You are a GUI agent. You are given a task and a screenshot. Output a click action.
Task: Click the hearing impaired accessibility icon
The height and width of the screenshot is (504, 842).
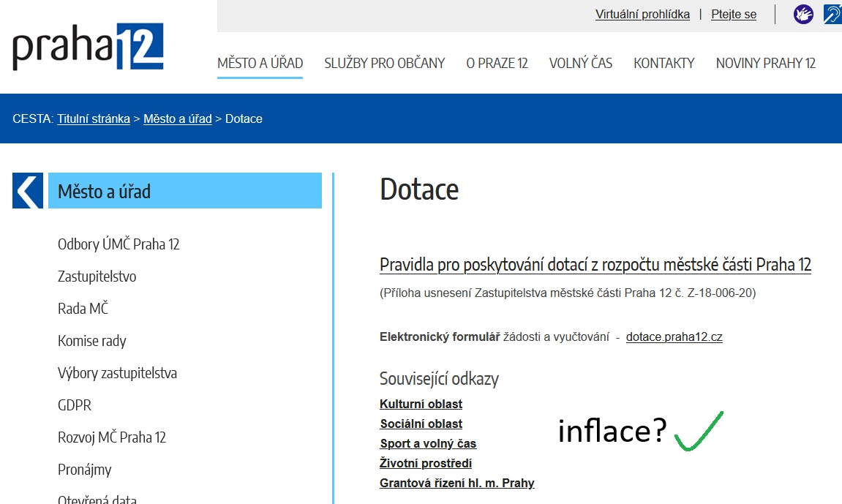tap(832, 15)
